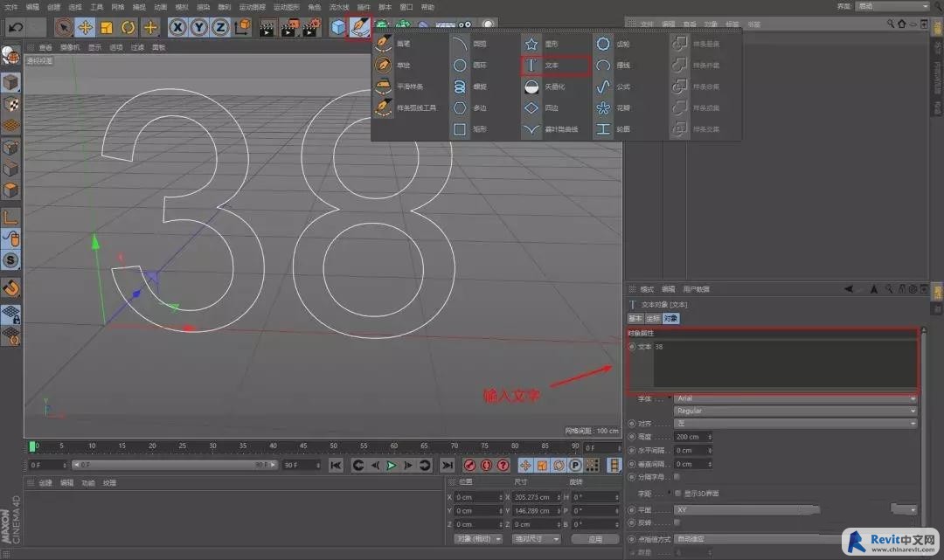Click the Make Editable icon in left toolbar
The image size is (944, 560).
tap(10, 56)
